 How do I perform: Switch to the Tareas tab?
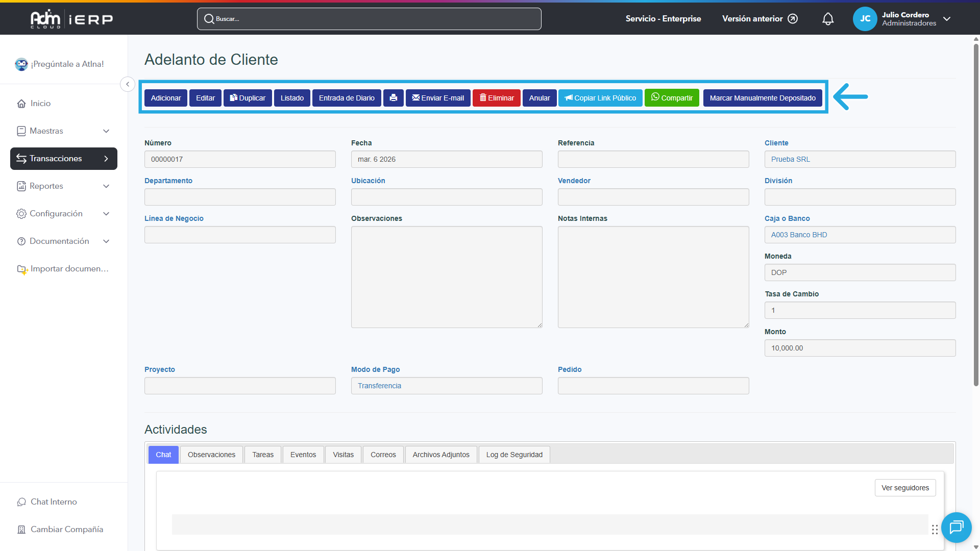click(x=262, y=455)
